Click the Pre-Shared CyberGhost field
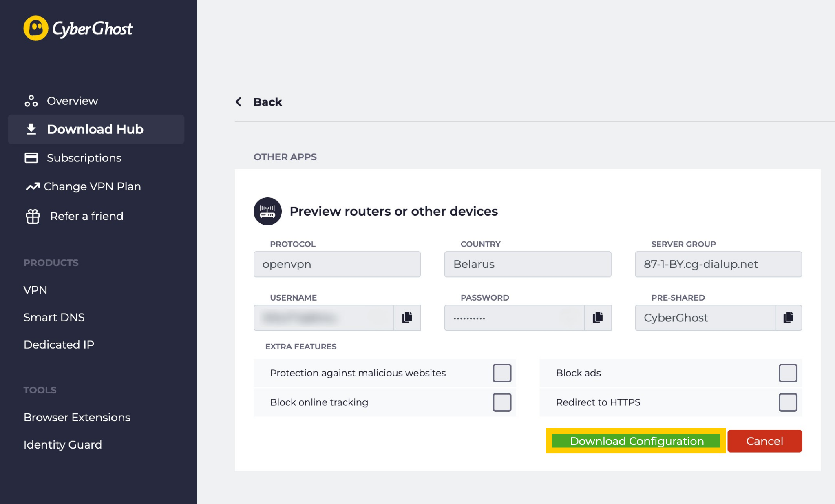 point(705,318)
